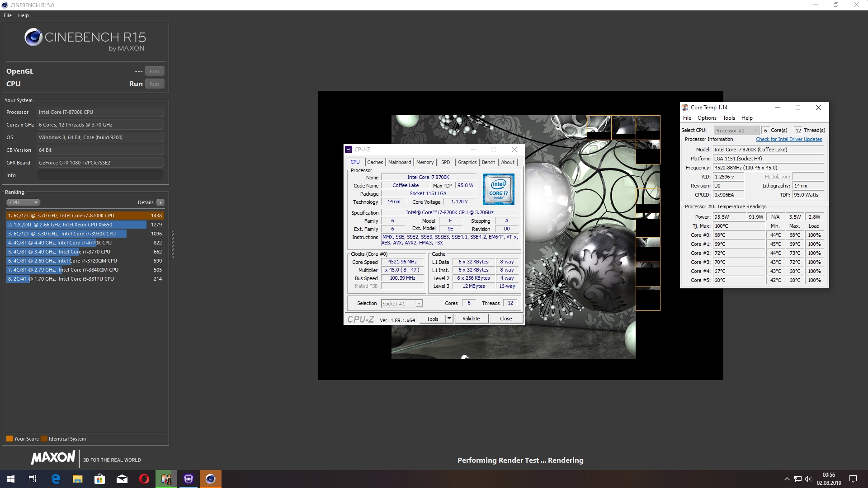Image resolution: width=868 pixels, height=488 pixels.
Task: Click the Info input field
Action: [100, 175]
